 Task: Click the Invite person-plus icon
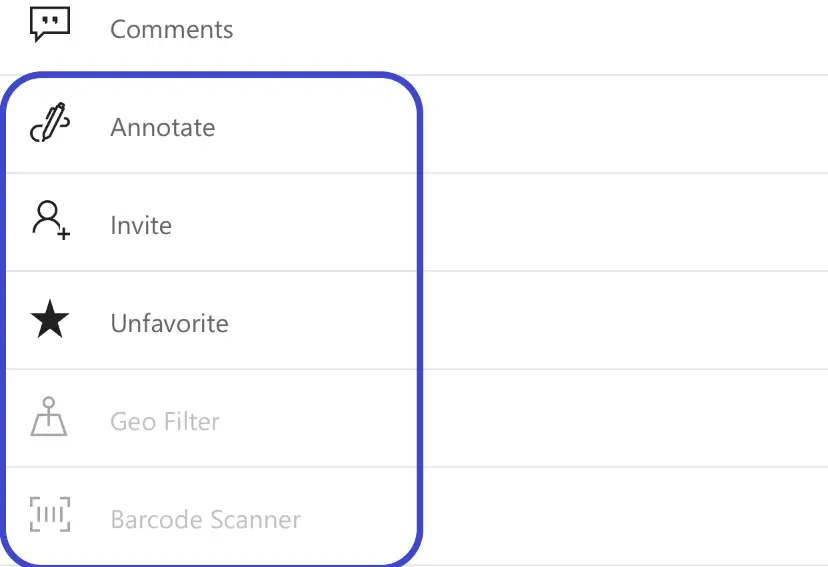point(51,220)
